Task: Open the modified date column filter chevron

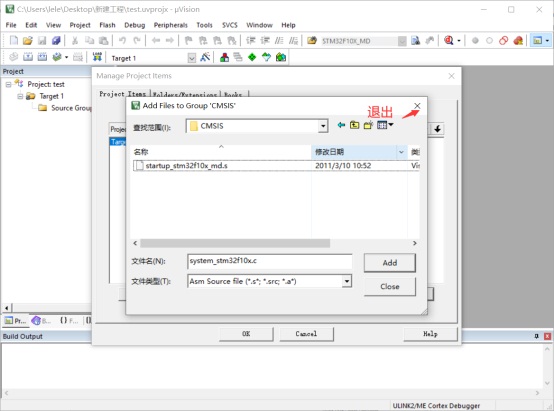Action: tap(401, 152)
